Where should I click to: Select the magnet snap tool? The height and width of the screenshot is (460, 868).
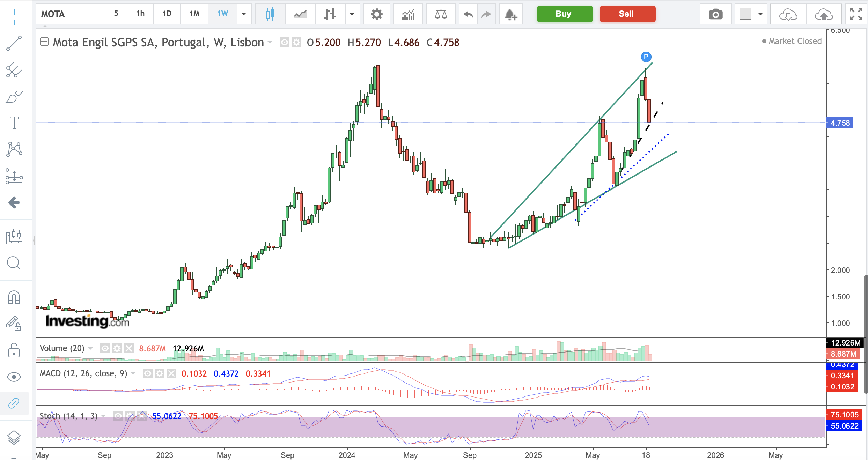(x=14, y=297)
